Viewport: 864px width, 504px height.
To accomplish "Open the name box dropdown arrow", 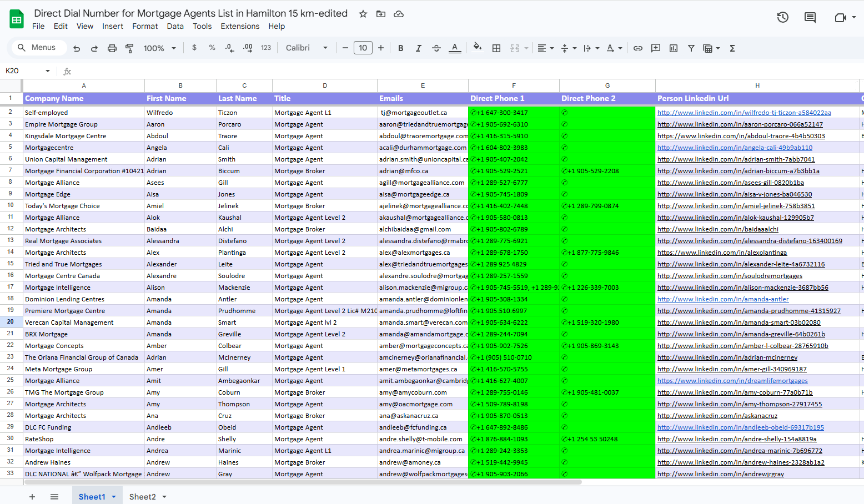I will pyautogui.click(x=48, y=71).
